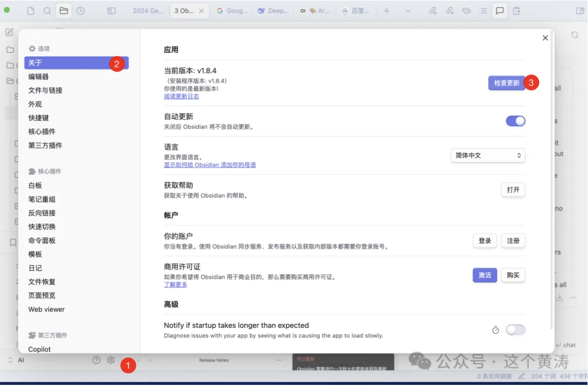Close the settings dialog with the X
The width and height of the screenshot is (588, 386).
tap(545, 38)
